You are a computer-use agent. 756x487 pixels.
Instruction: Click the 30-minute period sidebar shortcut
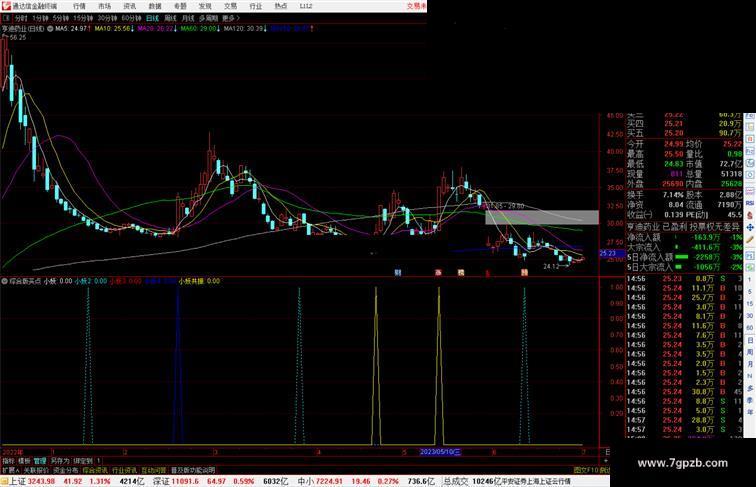(x=750, y=316)
